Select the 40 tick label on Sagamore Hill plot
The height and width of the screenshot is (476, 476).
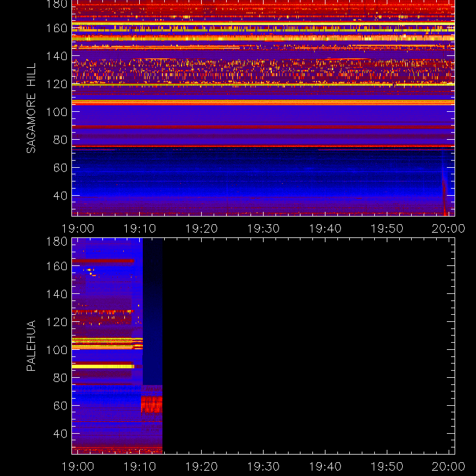point(61,196)
